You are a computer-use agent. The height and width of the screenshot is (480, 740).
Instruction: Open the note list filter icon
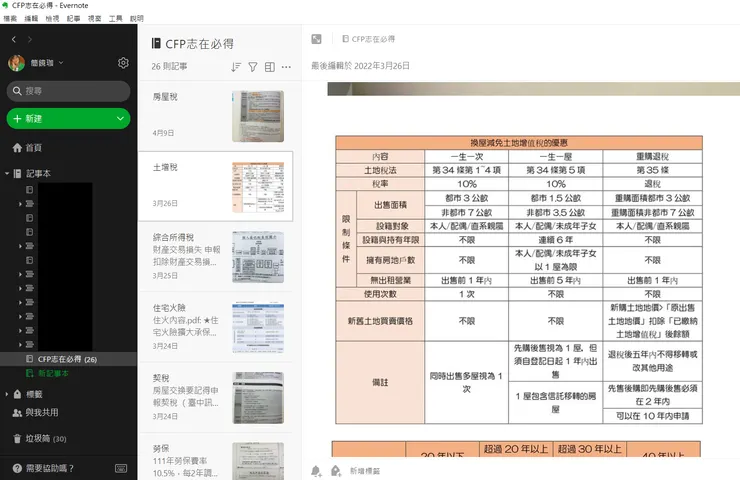[x=253, y=67]
